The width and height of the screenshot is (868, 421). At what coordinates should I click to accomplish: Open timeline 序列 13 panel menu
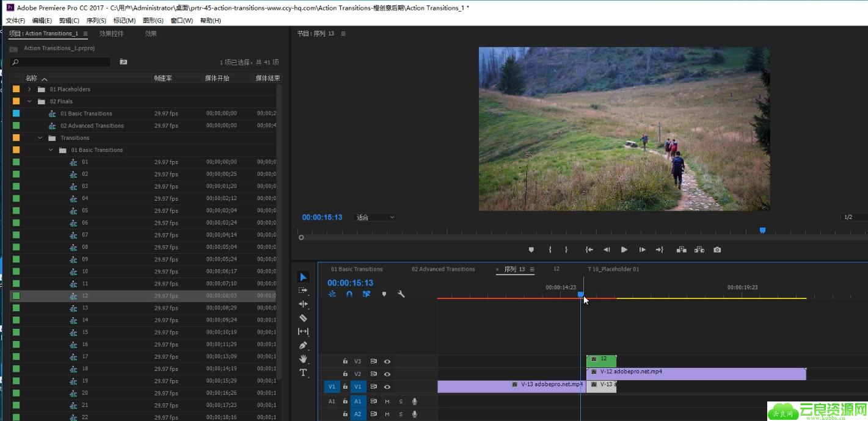pyautogui.click(x=532, y=269)
